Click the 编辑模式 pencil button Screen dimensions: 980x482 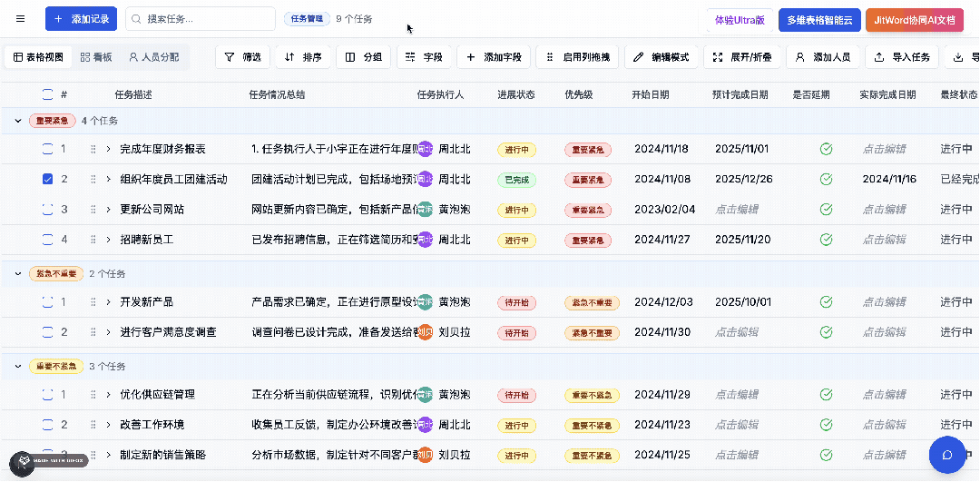(661, 57)
